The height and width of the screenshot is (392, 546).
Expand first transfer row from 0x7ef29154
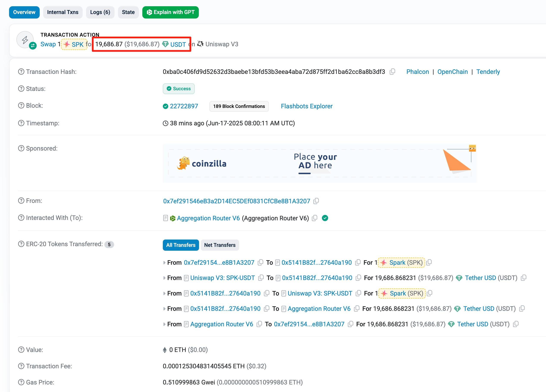(165, 263)
